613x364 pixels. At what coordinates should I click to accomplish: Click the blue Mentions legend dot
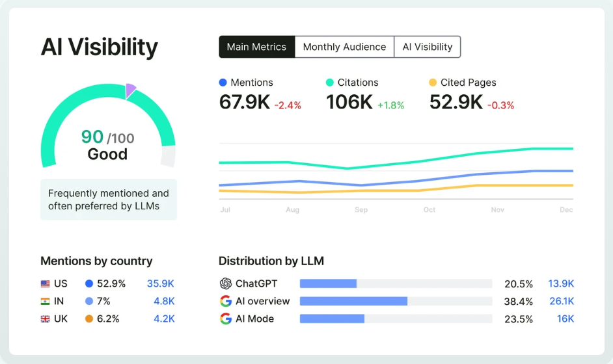(x=223, y=83)
